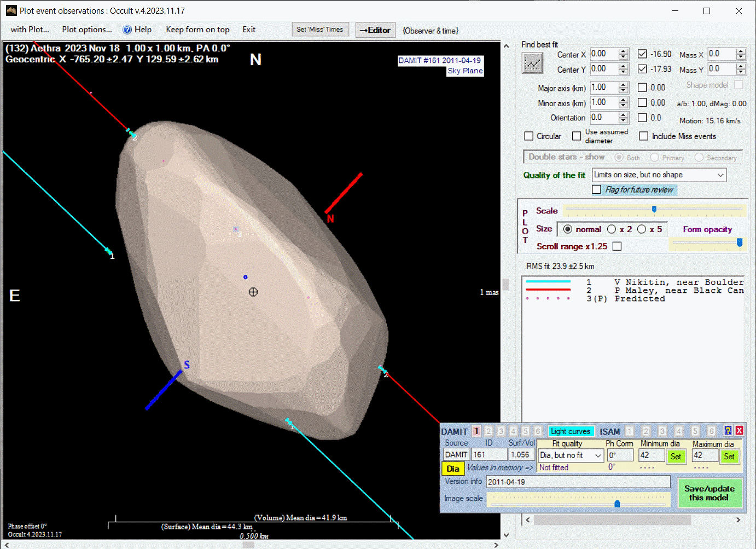Click the Occult app icon in title bar

[11, 10]
